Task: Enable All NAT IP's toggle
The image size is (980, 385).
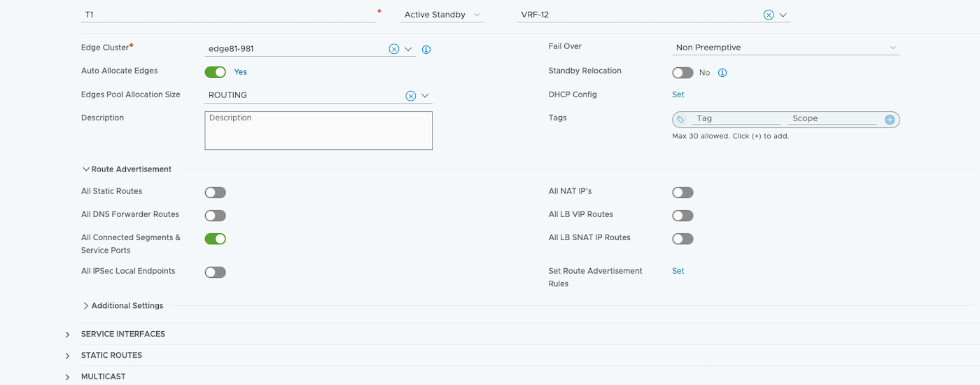Action: (682, 192)
